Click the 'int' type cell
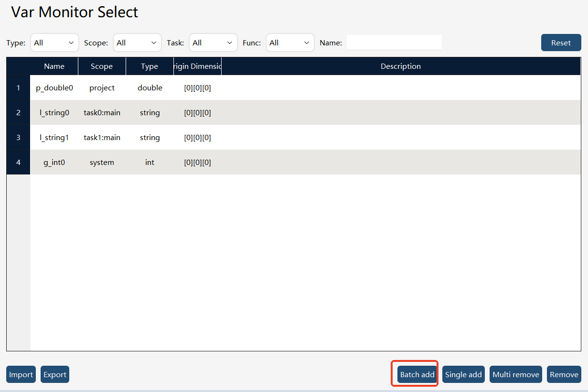The image size is (588, 392). pyautogui.click(x=150, y=163)
